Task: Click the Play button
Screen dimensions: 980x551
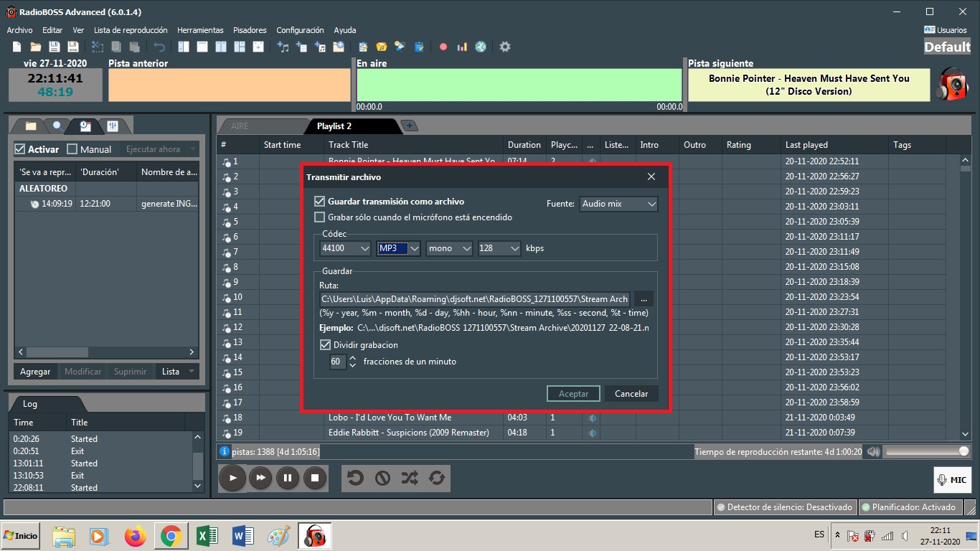Action: (232, 478)
